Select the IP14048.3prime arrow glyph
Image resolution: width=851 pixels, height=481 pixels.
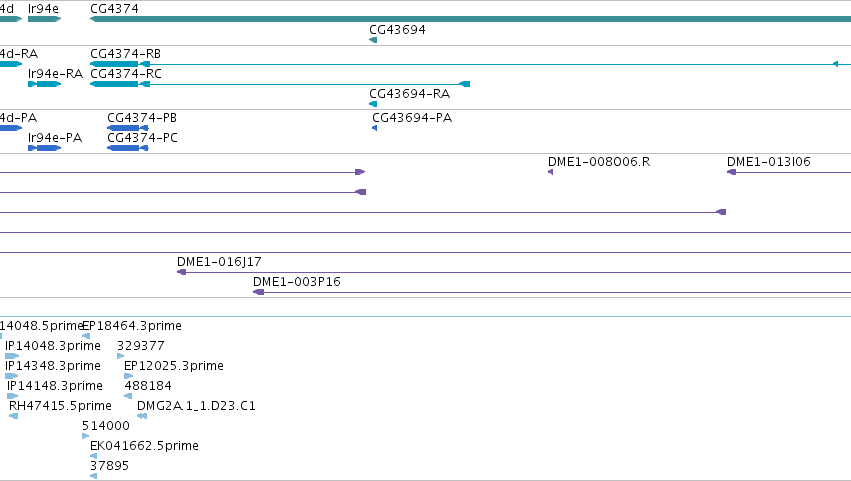pos(12,356)
